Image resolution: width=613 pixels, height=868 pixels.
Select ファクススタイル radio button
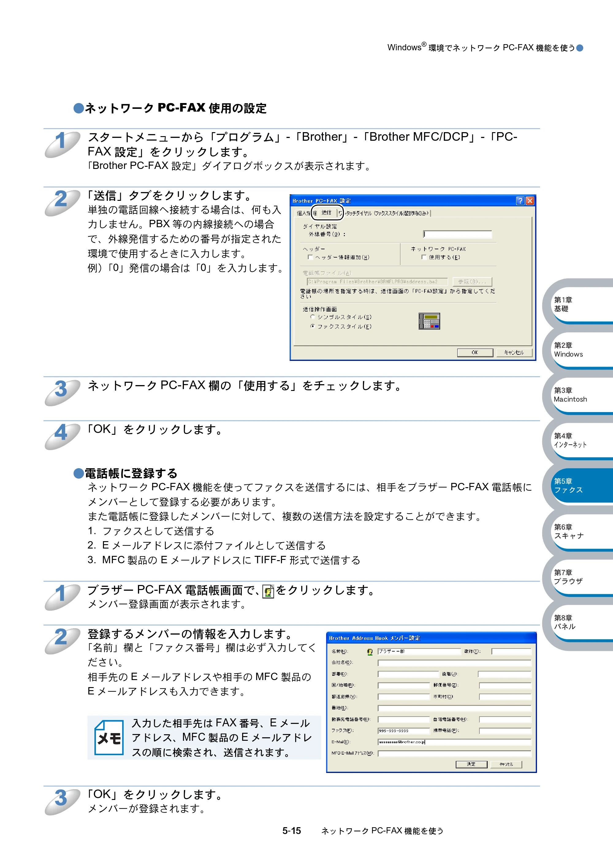pyautogui.click(x=313, y=326)
